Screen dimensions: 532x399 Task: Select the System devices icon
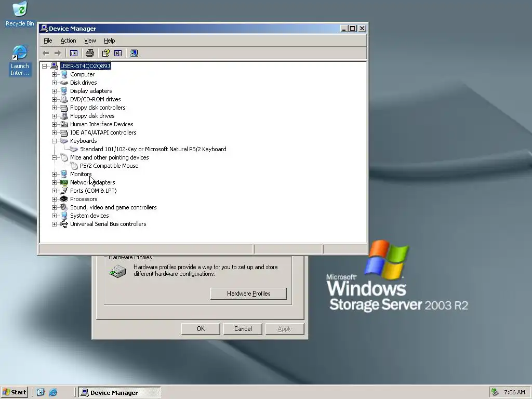(x=64, y=216)
